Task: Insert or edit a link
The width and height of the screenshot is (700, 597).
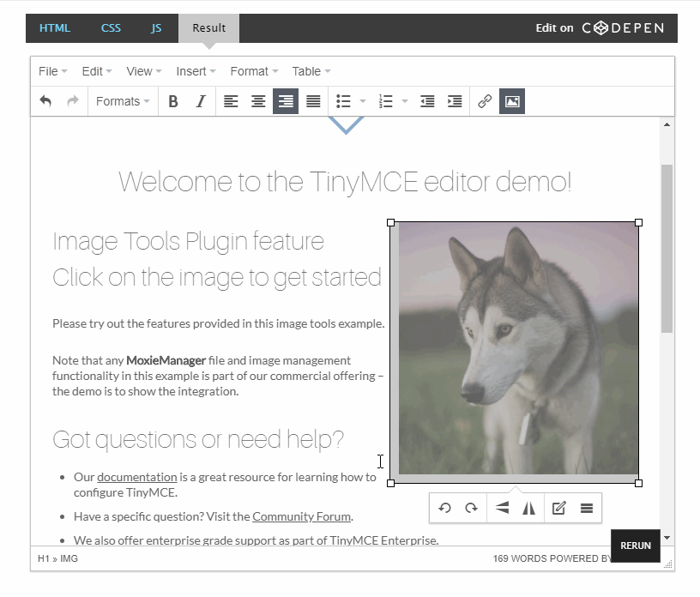Action: [485, 101]
